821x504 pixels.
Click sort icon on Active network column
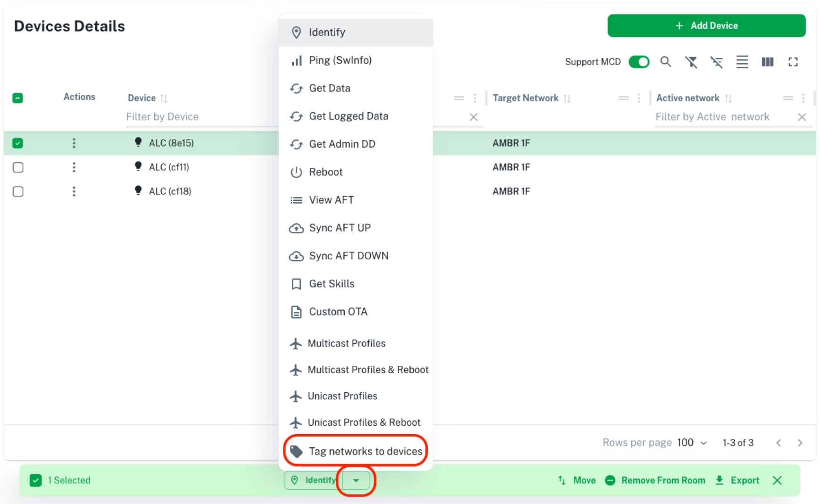(729, 99)
